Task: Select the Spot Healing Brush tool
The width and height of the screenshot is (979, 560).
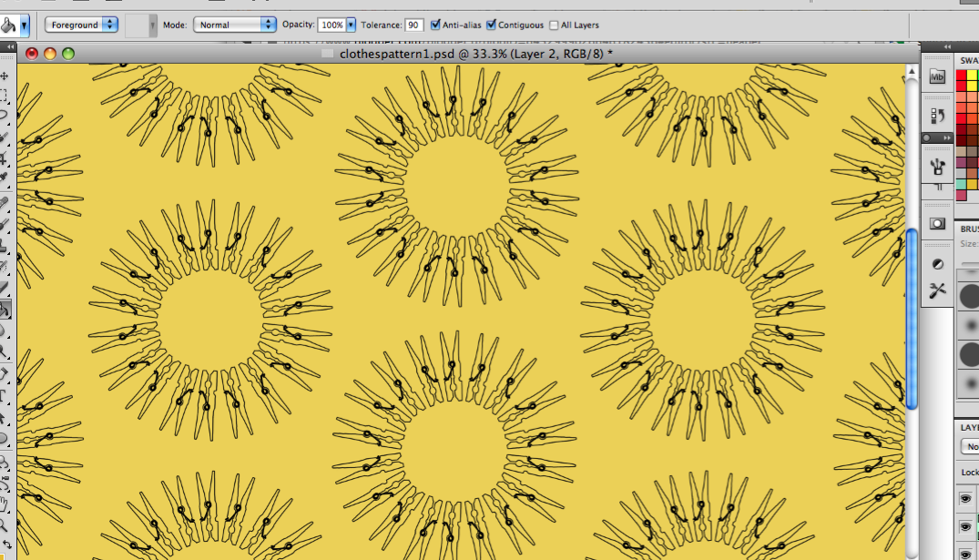Action: 5,204
